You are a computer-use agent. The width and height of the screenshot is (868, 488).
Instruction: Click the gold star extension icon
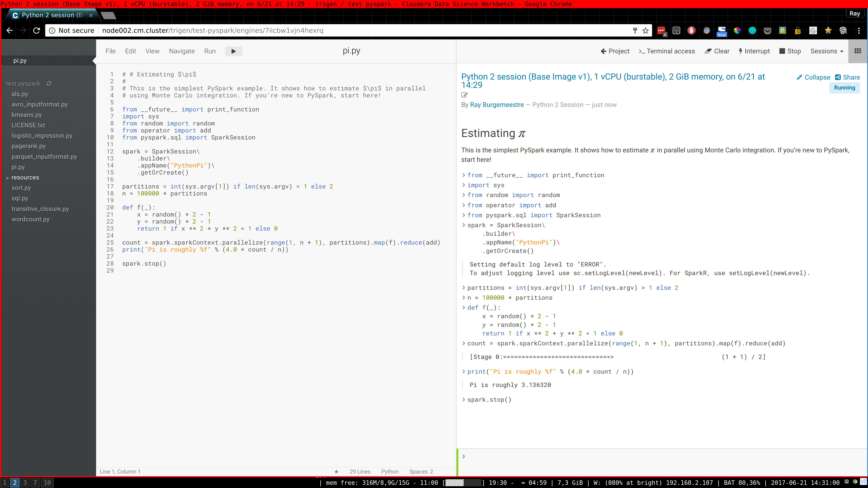tap(828, 31)
